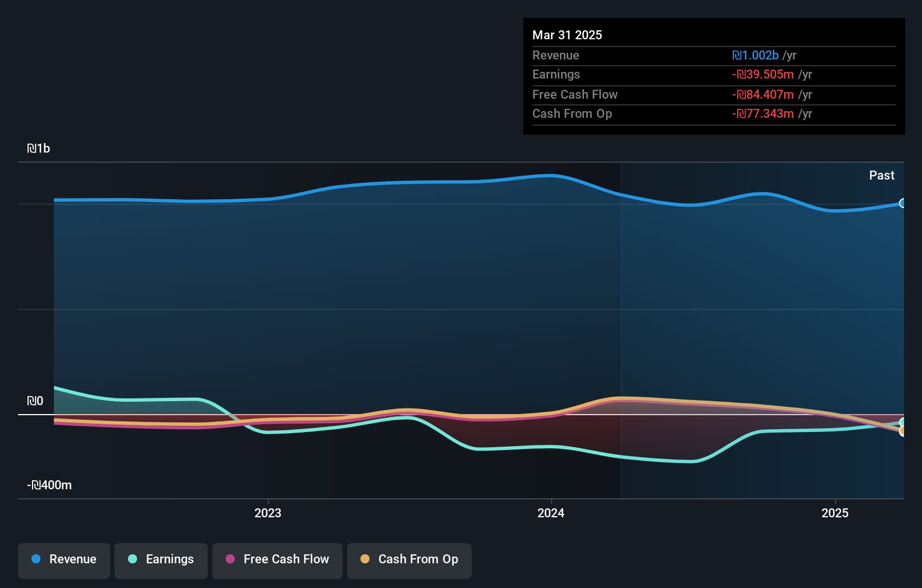The width and height of the screenshot is (922, 588).
Task: Click the -₪84.407m free cash flow value
Action: 763,94
